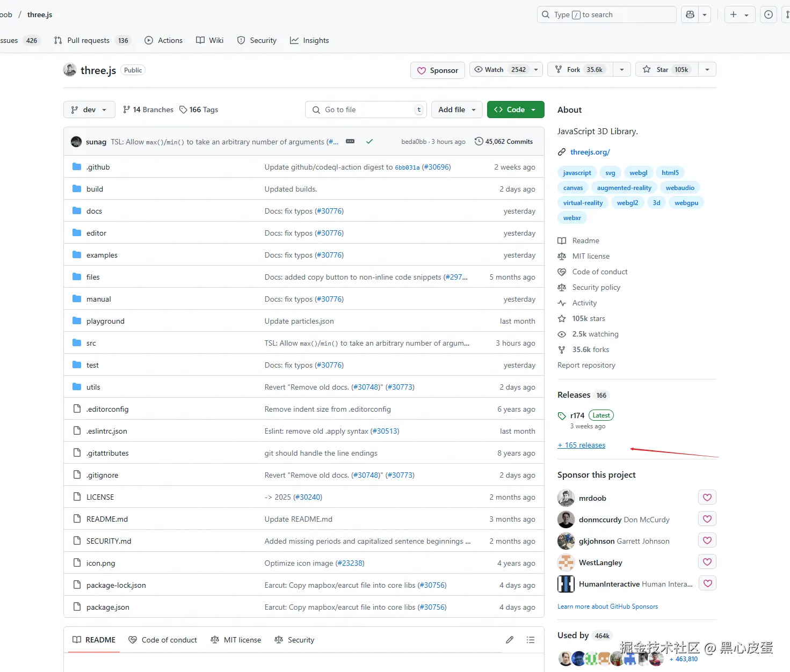
Task: Click the augmented-reality topic tag
Action: click(624, 188)
